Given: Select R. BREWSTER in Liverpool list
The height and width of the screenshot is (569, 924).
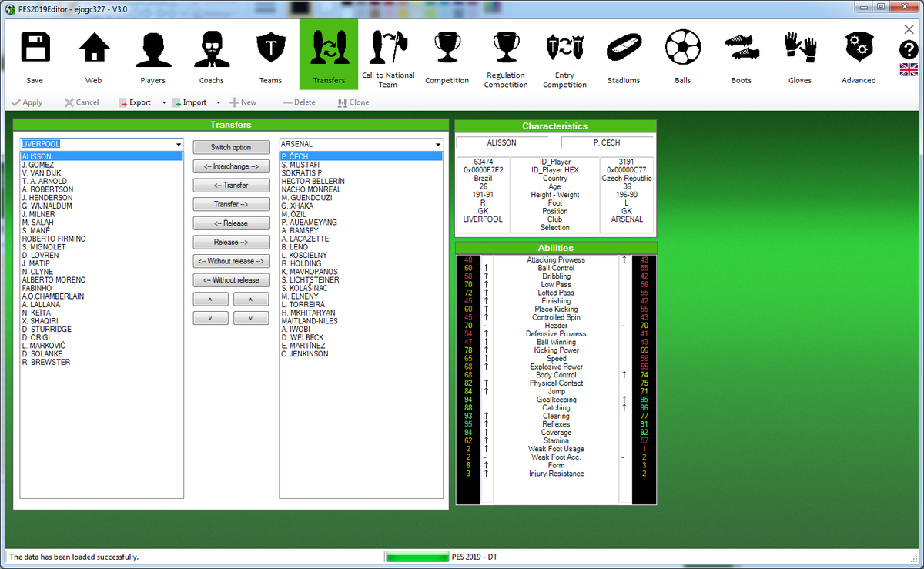Looking at the screenshot, I should pyautogui.click(x=102, y=362).
